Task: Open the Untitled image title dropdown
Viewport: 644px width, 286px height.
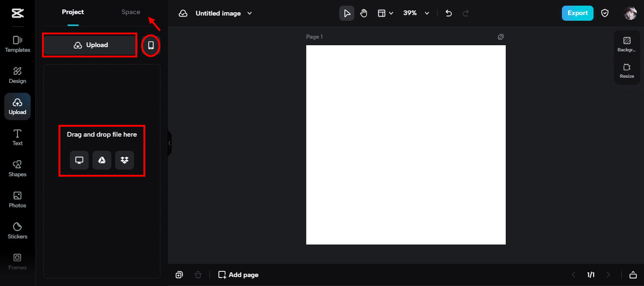Action: [224, 13]
